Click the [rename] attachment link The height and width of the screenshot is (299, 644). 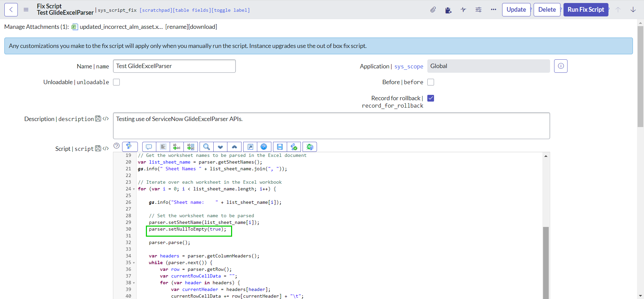pyautogui.click(x=177, y=27)
